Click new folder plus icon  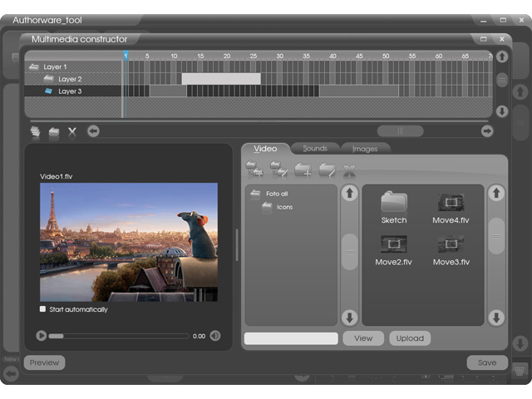pos(303,170)
